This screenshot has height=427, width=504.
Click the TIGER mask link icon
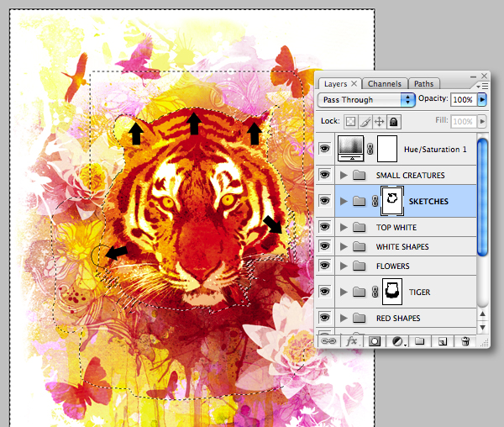(x=375, y=292)
